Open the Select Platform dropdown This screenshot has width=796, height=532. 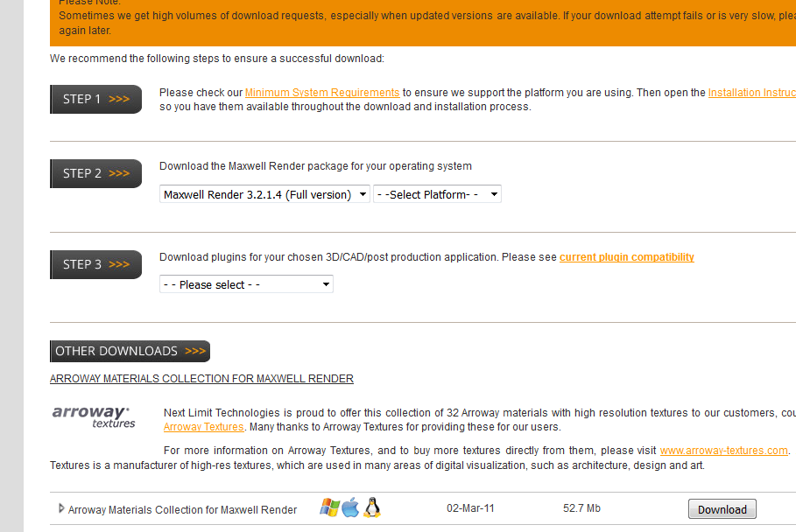pyautogui.click(x=437, y=193)
